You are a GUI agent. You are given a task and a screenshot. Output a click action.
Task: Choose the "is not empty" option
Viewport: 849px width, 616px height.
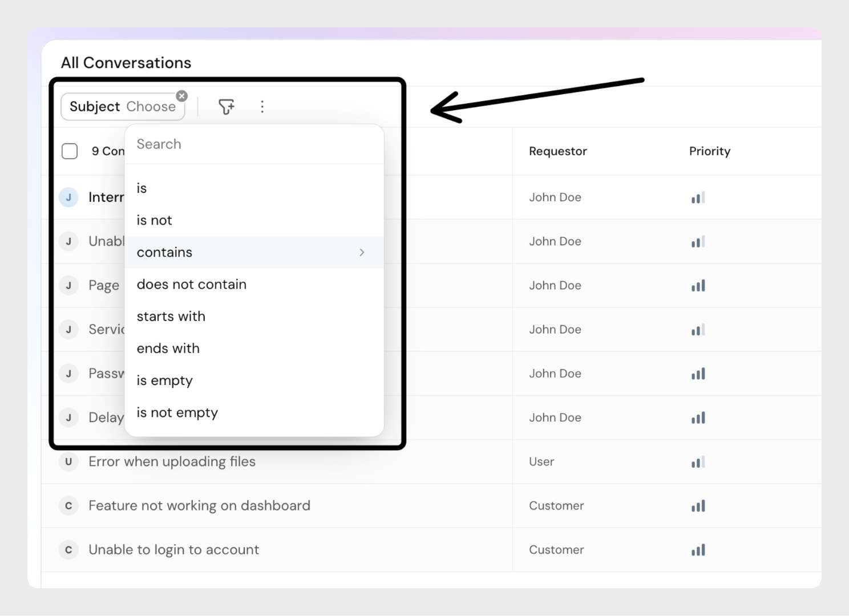pos(177,412)
